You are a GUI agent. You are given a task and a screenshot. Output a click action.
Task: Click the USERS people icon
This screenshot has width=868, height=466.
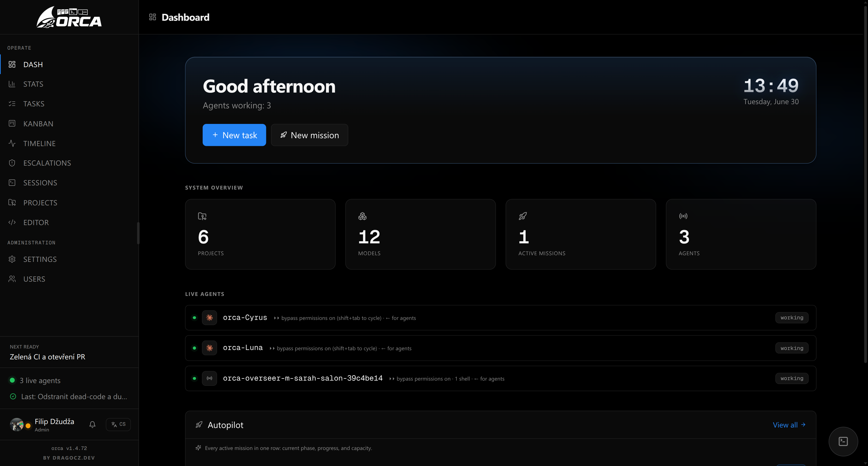(12, 279)
